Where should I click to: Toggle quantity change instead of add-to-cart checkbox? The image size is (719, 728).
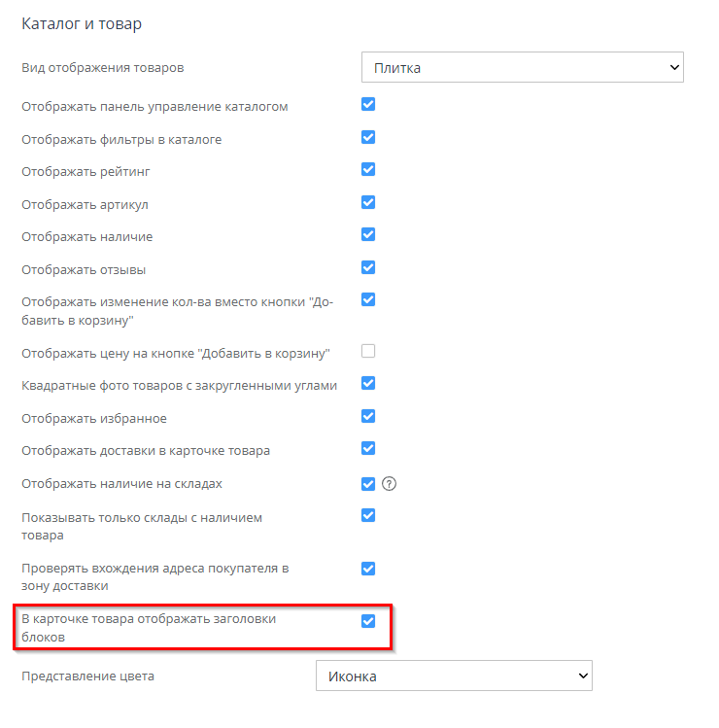coord(368,300)
